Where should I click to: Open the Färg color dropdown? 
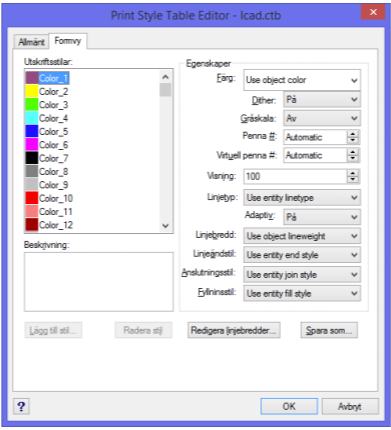(x=302, y=80)
